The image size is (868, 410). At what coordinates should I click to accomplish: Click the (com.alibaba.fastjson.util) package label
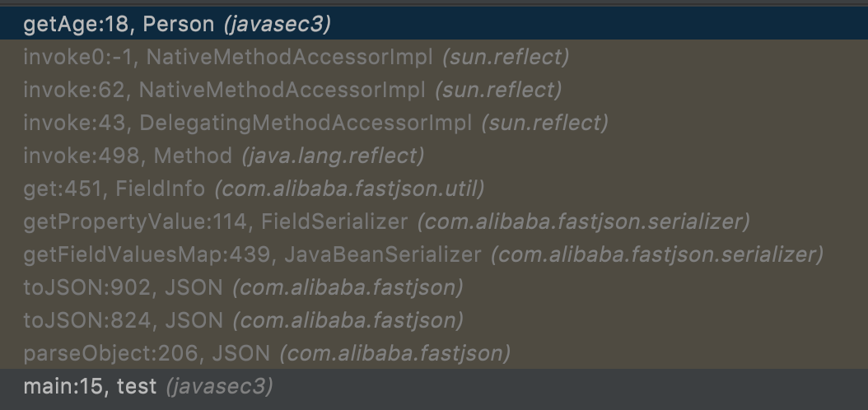[349, 189]
